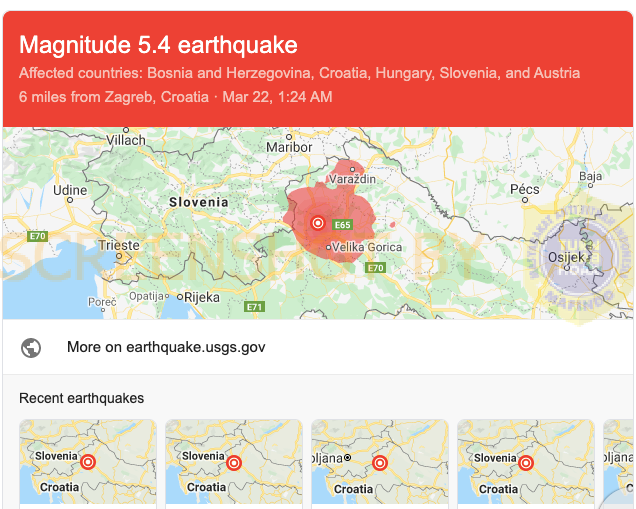Click the Varaždin city label
The width and height of the screenshot is (636, 509).
pos(352,179)
